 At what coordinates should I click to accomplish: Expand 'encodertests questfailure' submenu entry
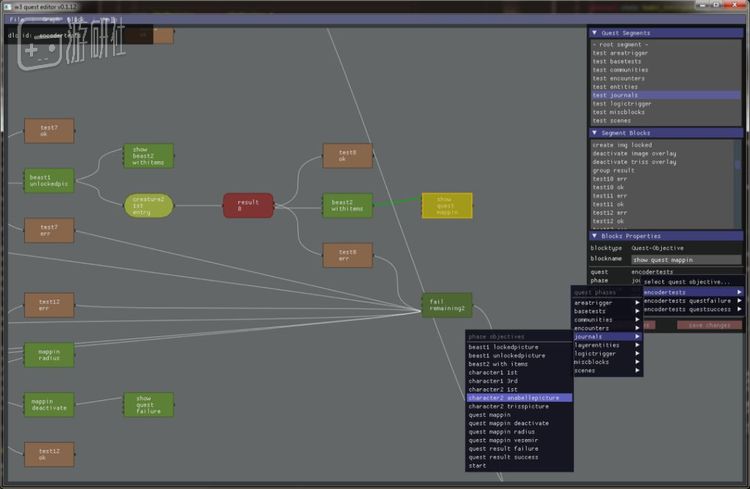[692, 300]
